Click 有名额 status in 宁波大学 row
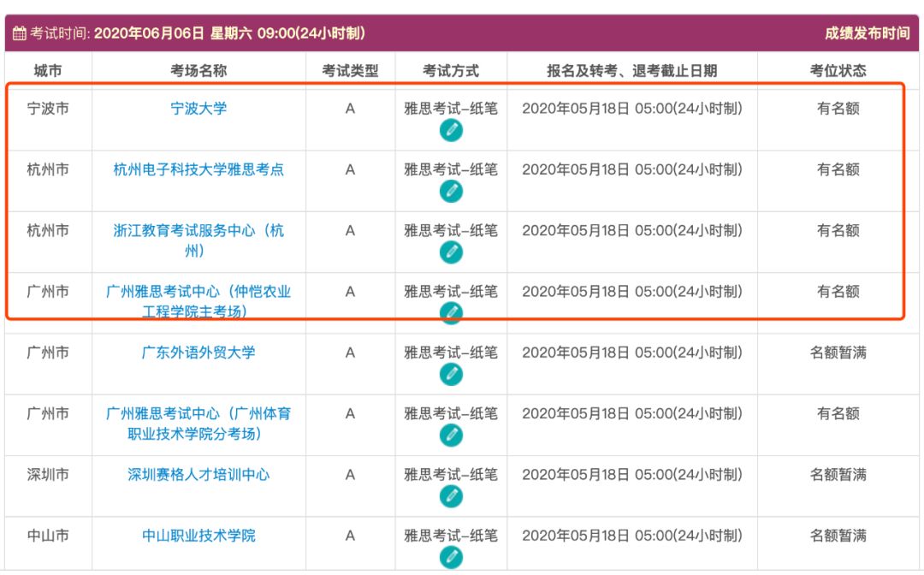The width and height of the screenshot is (924, 575). (x=838, y=109)
